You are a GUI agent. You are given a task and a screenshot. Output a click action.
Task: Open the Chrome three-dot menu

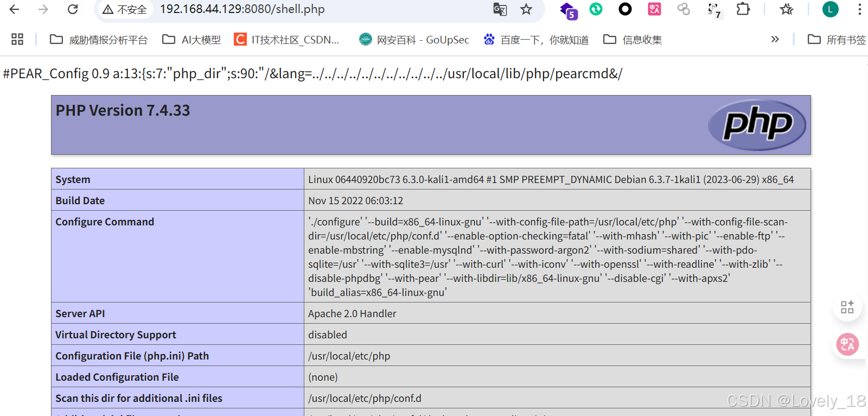[859, 9]
